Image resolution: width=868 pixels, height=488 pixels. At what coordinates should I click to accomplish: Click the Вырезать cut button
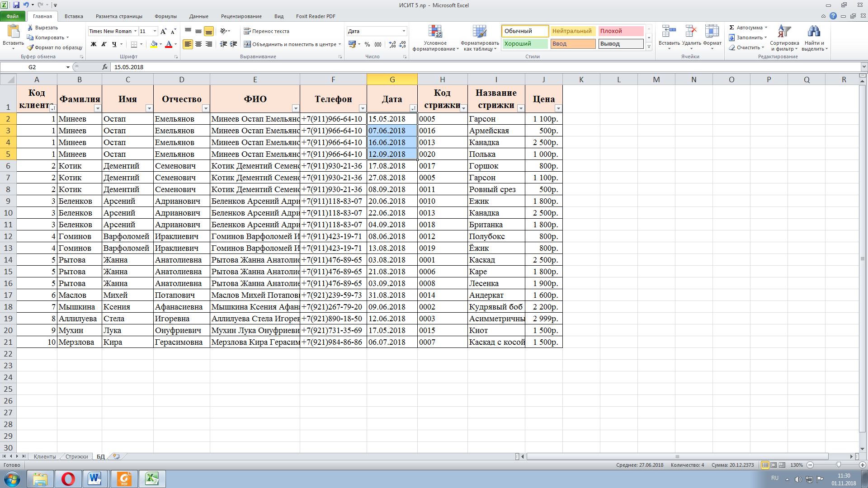click(42, 28)
